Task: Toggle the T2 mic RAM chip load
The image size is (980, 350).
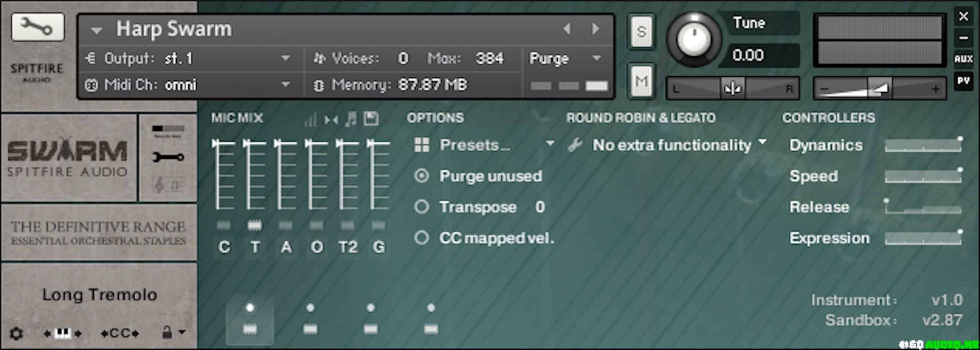Action: (347, 225)
